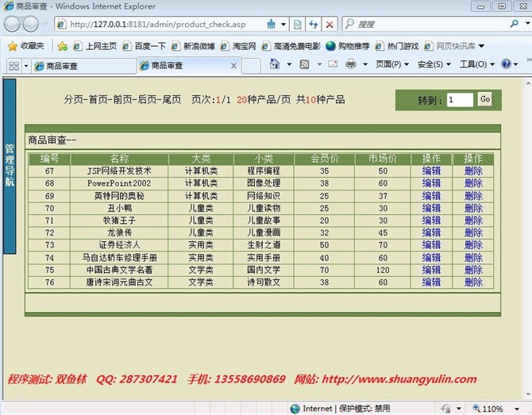Open the 收藏夹 favorites star button
Image resolution: width=532 pixels, height=415 pixels.
click(x=26, y=46)
